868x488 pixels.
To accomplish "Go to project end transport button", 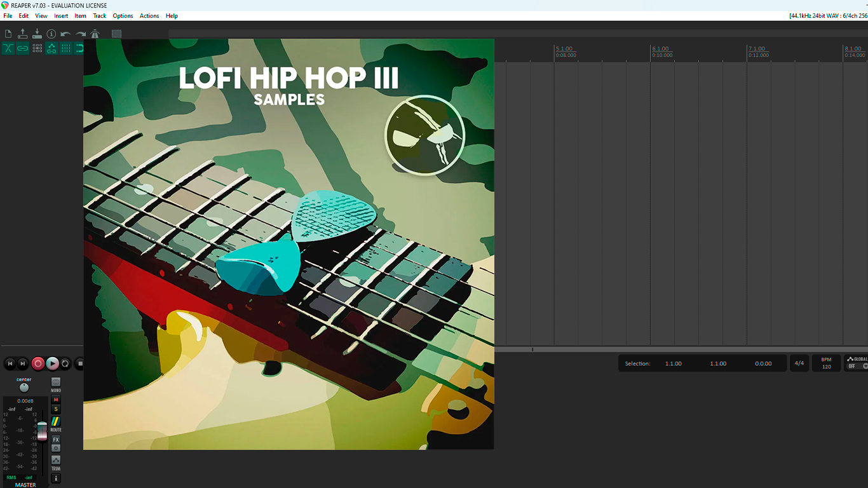I will pos(23,363).
